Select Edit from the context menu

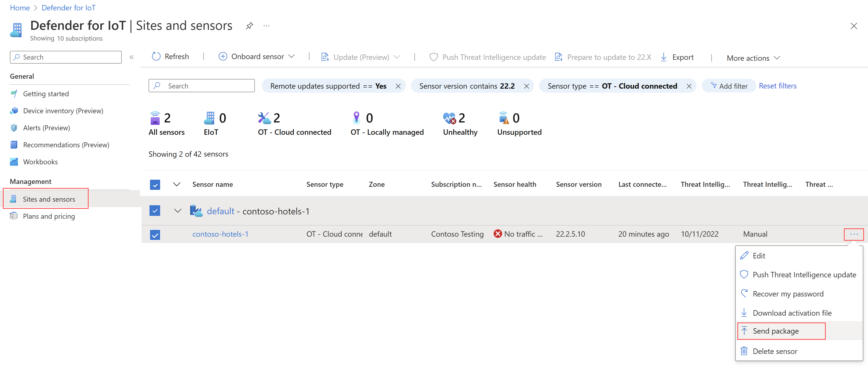click(x=799, y=256)
